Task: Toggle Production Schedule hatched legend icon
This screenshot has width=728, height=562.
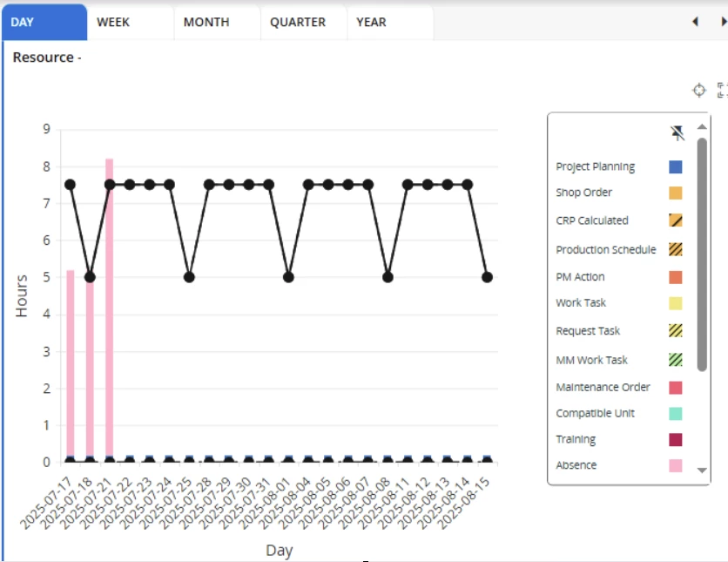Action: click(x=675, y=249)
